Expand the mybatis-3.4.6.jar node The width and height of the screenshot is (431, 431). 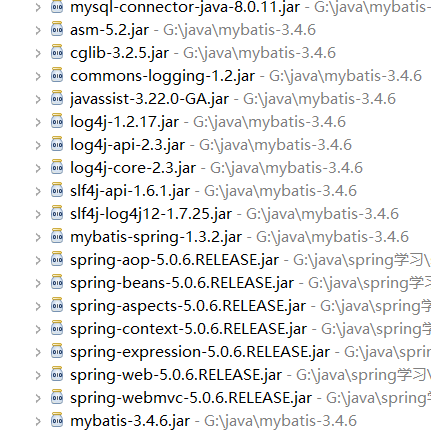pos(38,421)
